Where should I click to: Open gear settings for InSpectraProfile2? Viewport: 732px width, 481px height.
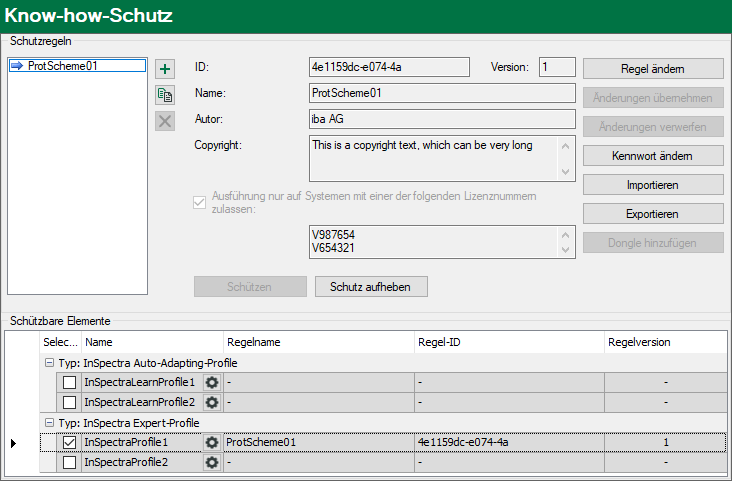coord(212,462)
